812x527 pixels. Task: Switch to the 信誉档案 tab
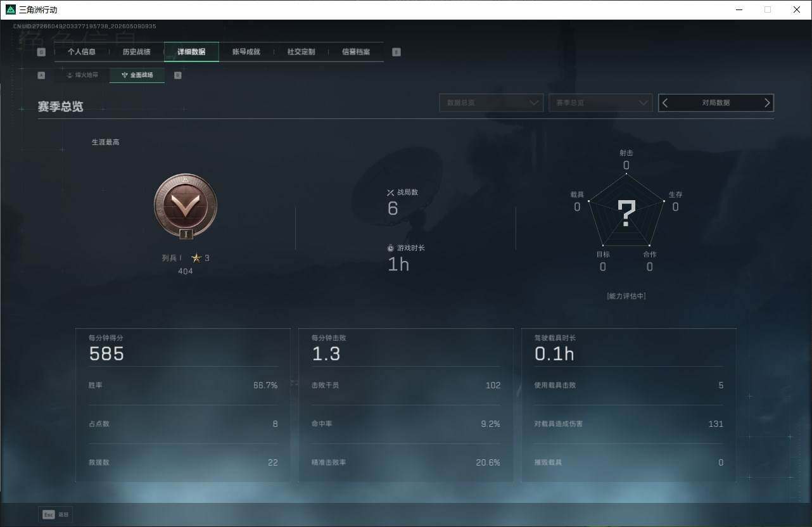pos(356,52)
